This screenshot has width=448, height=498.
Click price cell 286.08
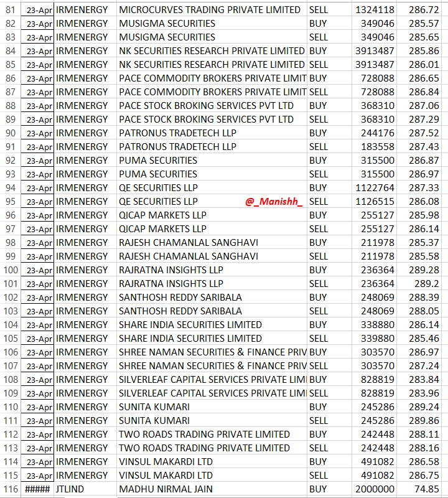[419, 201]
